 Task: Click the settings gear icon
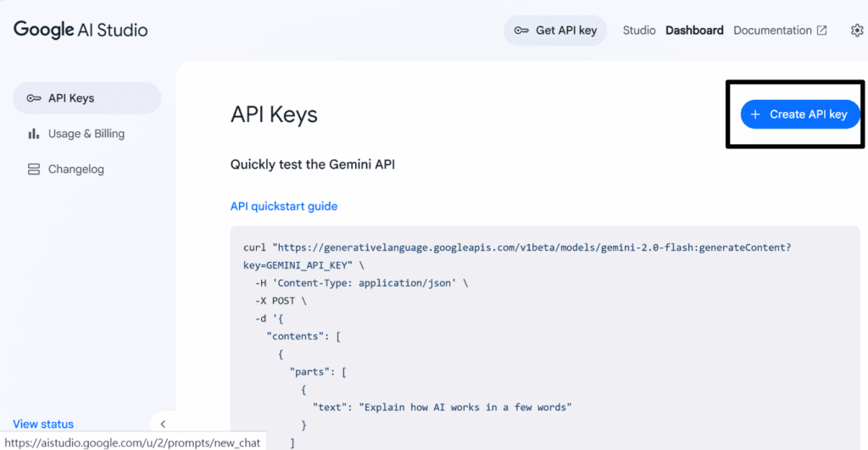point(857,31)
